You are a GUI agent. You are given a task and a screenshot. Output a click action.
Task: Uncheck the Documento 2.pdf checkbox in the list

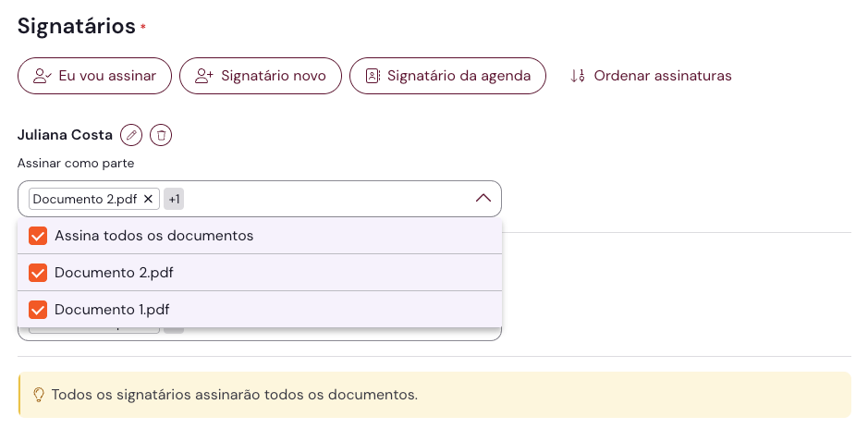[38, 273]
